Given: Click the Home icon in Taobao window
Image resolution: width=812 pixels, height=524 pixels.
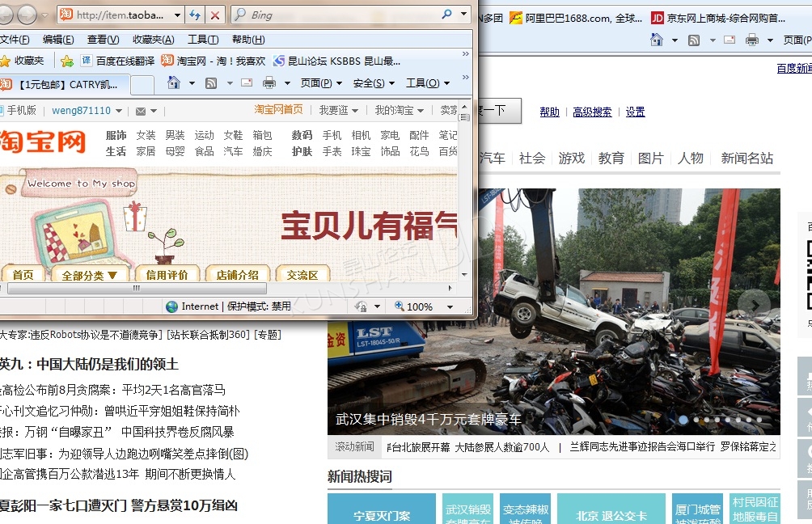Looking at the screenshot, I should tap(174, 82).
